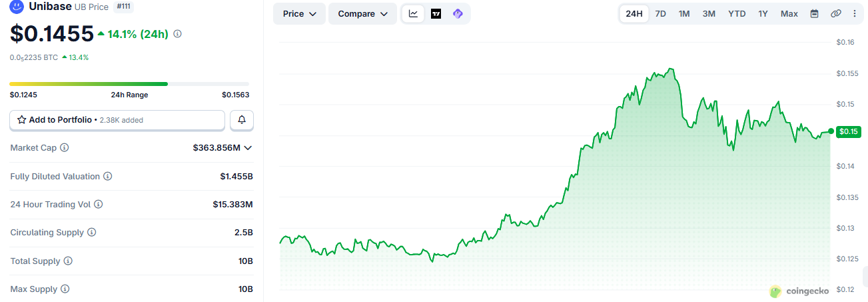Viewport: 868px width, 302px height.
Task: Switch to the line chart view icon
Action: [x=413, y=13]
